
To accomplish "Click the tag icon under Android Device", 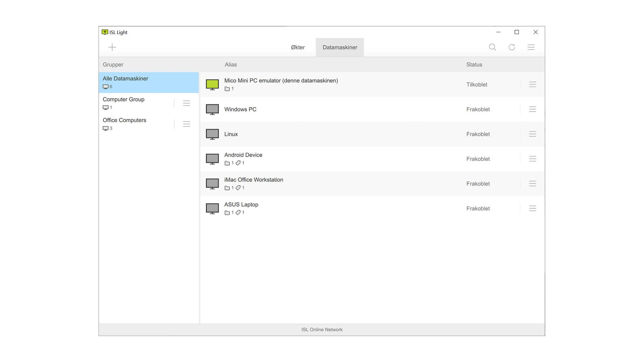I will tap(238, 163).
